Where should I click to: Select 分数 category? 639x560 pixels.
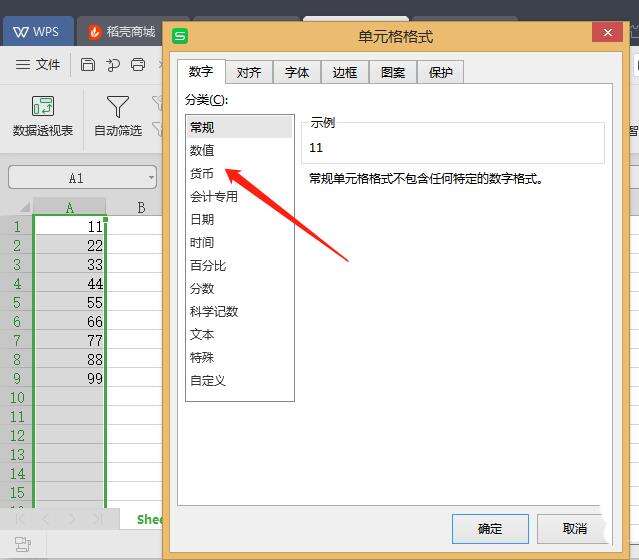tap(240, 288)
